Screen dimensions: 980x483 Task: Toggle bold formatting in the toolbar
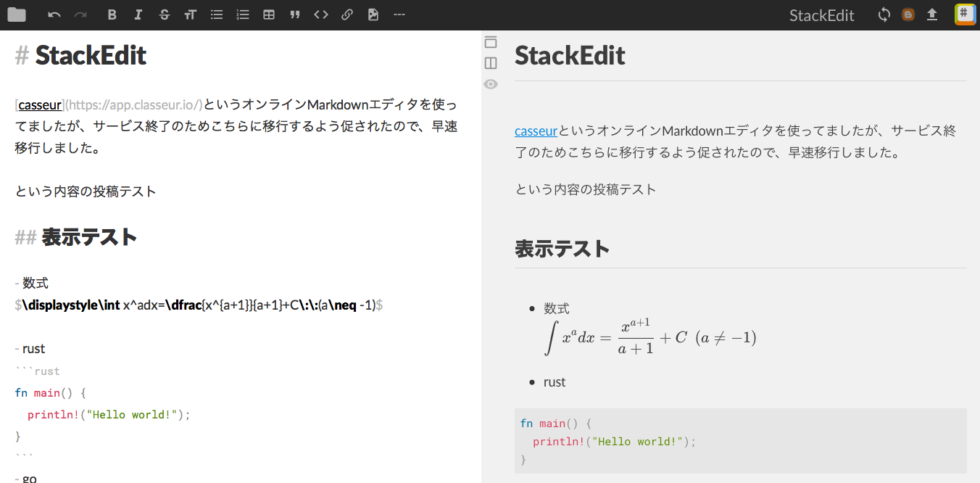tap(112, 14)
